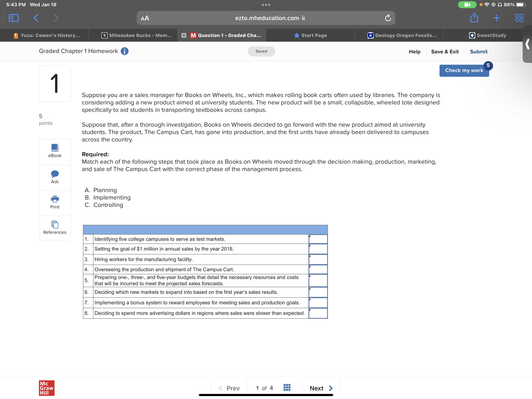Select the Question 1 Graded Chapter tab
The height and width of the screenshot is (399, 532).
tap(222, 35)
